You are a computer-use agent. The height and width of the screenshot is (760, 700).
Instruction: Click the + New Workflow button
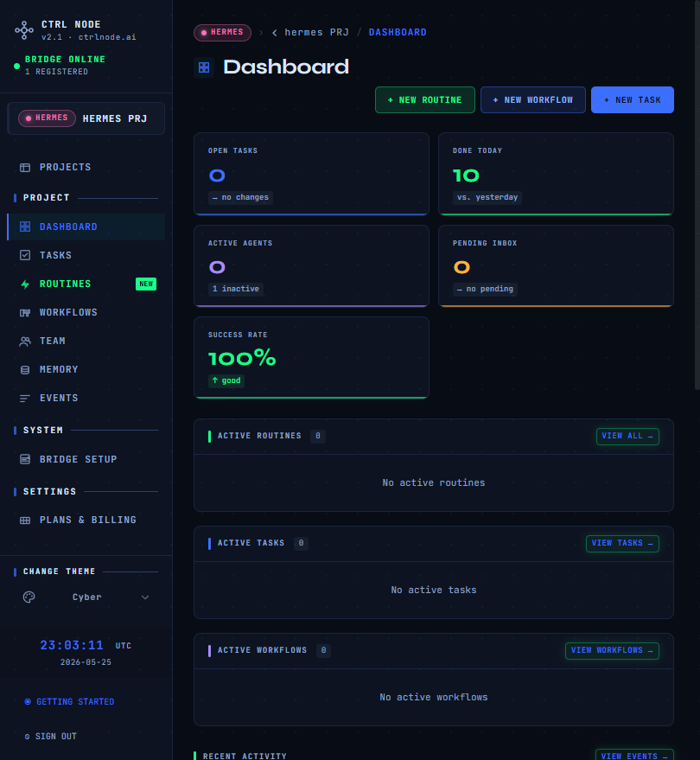pos(533,99)
